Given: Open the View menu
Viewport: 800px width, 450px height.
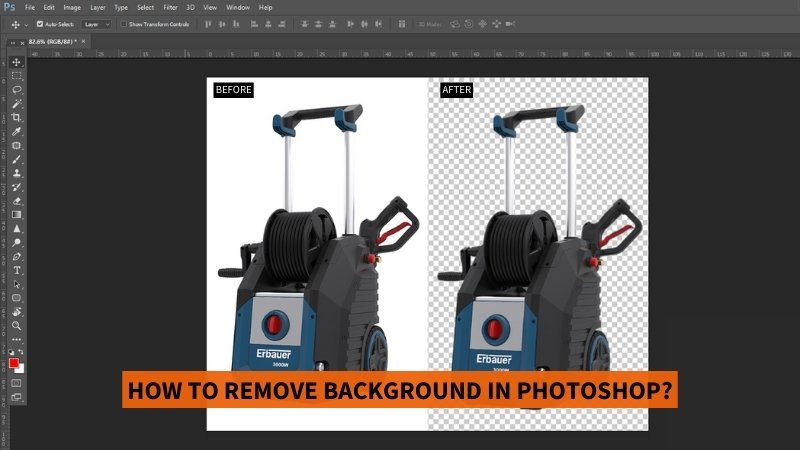Looking at the screenshot, I should (x=210, y=8).
